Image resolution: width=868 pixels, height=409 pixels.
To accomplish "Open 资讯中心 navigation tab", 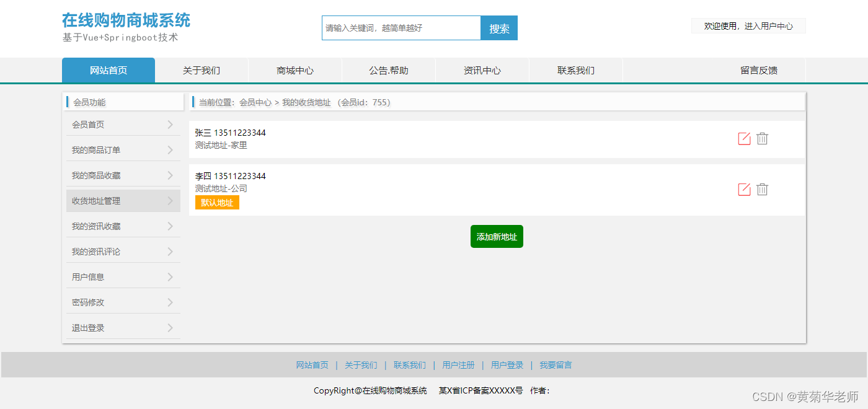I will tap(482, 70).
